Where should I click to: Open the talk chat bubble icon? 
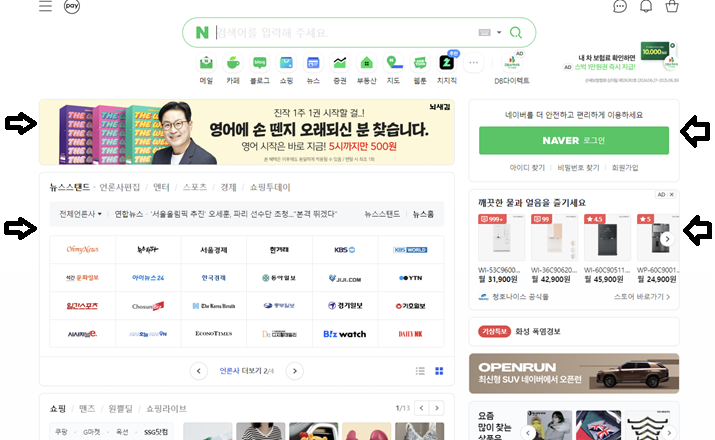pos(620,6)
